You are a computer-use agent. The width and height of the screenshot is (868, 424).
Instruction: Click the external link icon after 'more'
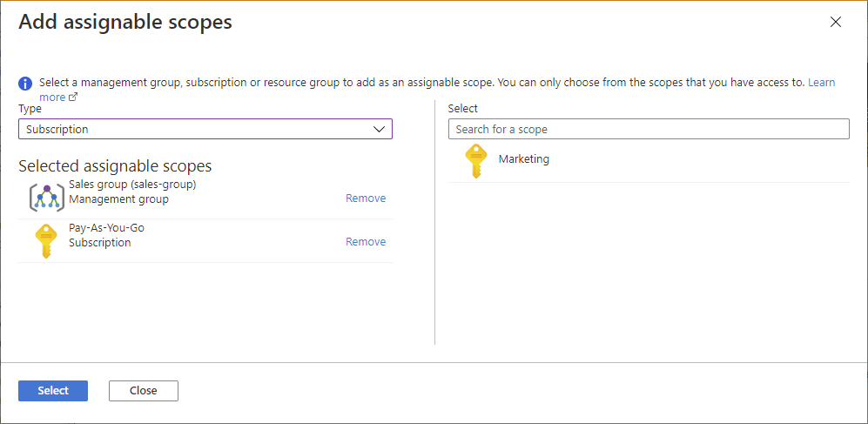click(x=73, y=98)
